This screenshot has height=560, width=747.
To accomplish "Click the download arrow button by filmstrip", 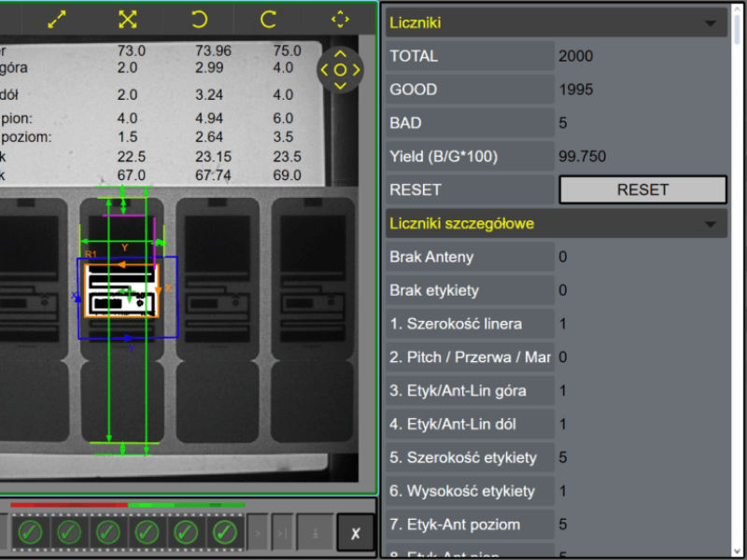I will coord(314,533).
